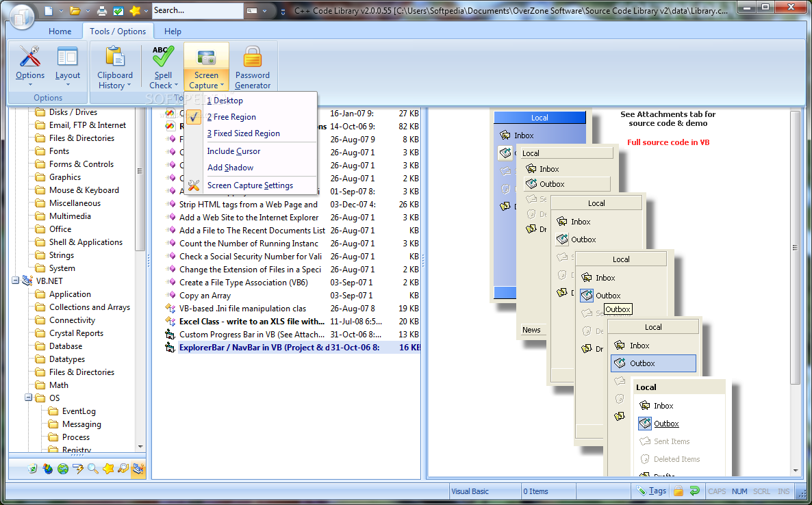
Task: Collapse the VB.NET tree node
Action: coord(16,281)
